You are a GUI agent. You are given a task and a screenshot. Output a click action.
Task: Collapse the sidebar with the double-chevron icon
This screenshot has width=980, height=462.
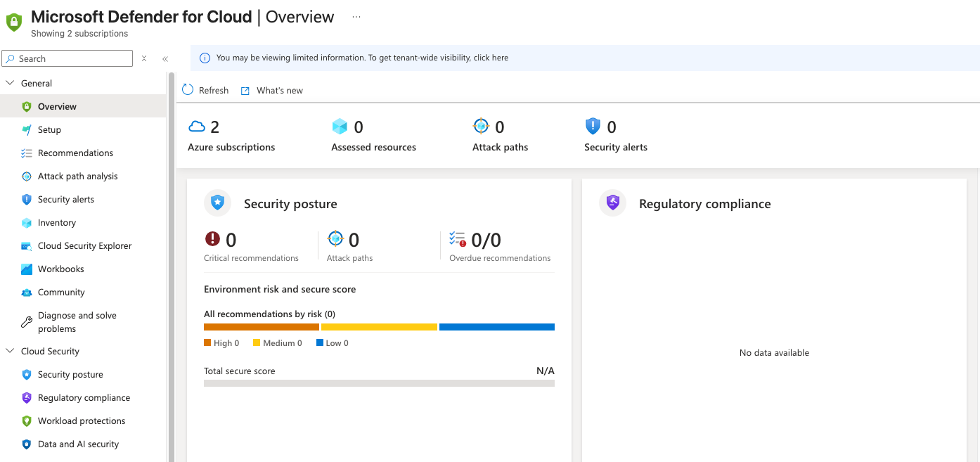[165, 59]
